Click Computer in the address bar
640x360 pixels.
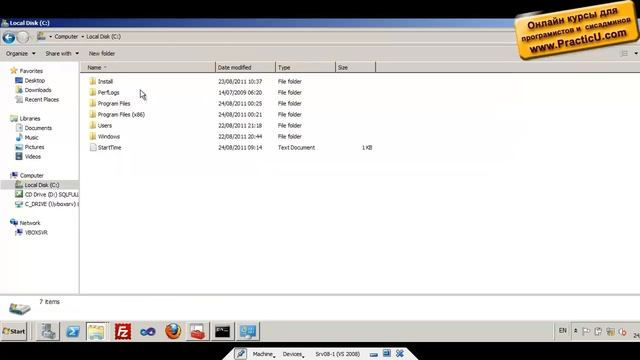coord(66,37)
